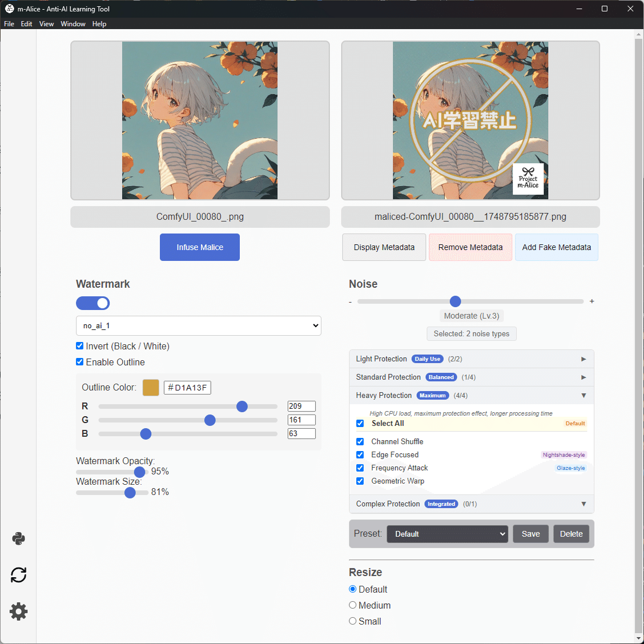Click the noise level slider handle
Viewport: 644px width, 644px height.
tap(455, 301)
